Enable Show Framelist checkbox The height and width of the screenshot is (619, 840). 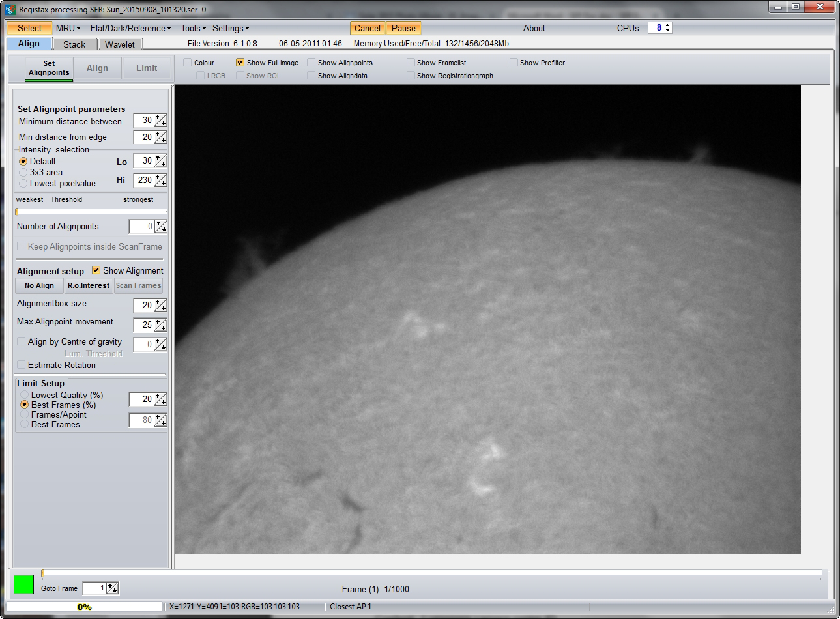411,63
